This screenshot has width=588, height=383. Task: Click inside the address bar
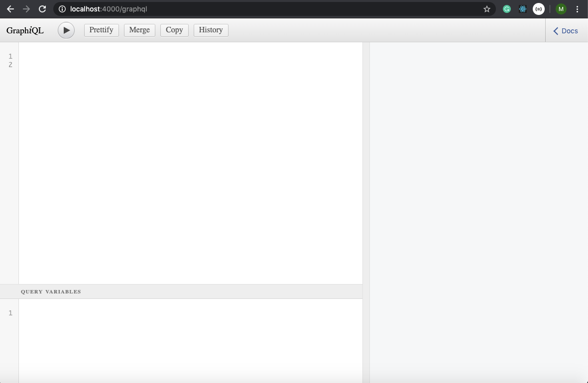tap(199, 9)
